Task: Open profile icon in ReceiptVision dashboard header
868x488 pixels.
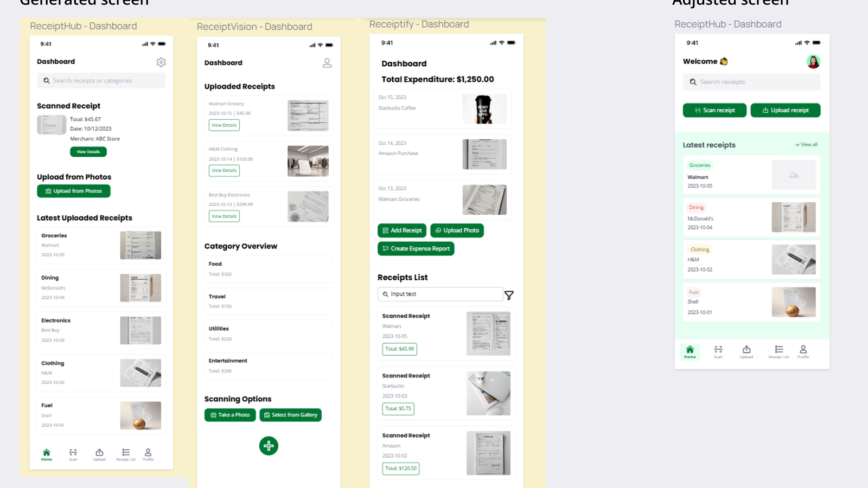Action: click(x=327, y=63)
